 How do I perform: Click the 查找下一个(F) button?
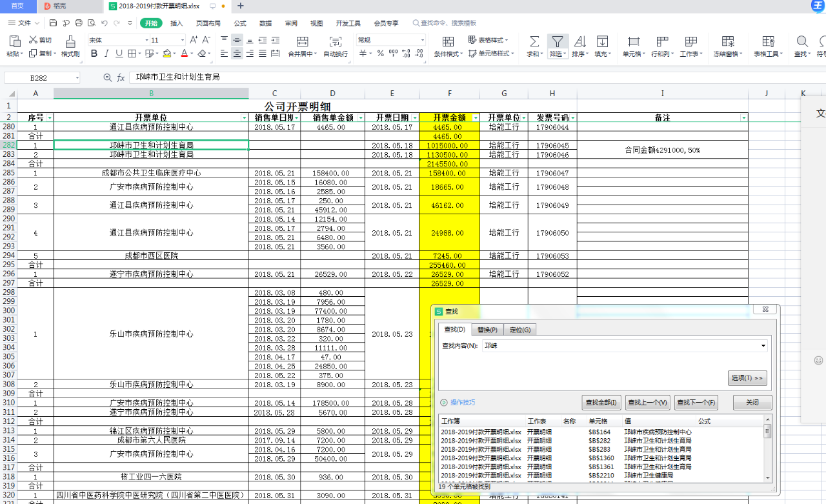click(x=696, y=403)
